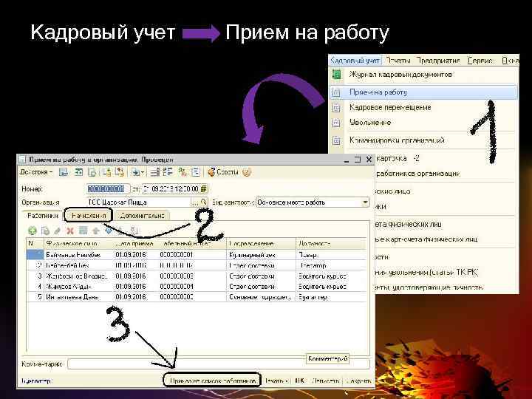Click the Номер input field
The width and height of the screenshot is (532, 399).
108,188
